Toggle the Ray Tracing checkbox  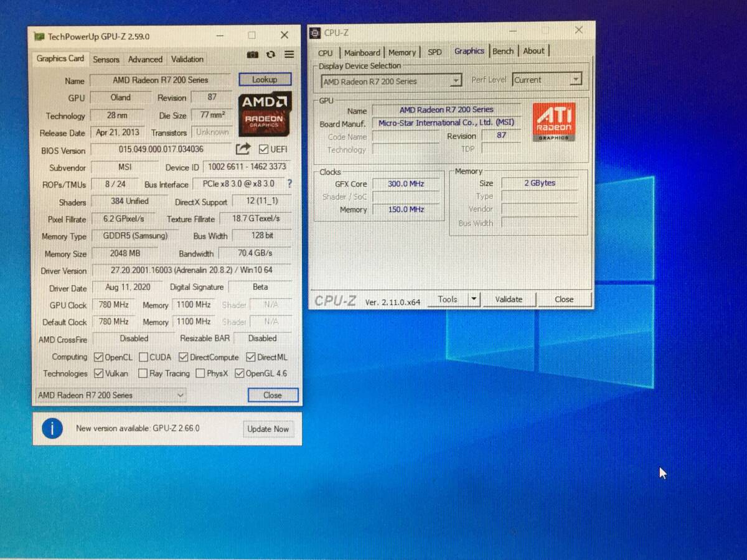(143, 374)
